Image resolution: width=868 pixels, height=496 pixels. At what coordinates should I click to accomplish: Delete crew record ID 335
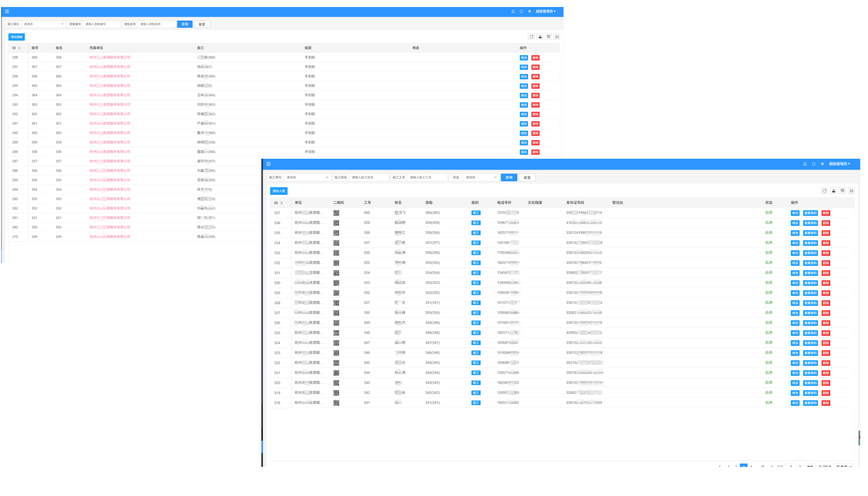(826, 233)
